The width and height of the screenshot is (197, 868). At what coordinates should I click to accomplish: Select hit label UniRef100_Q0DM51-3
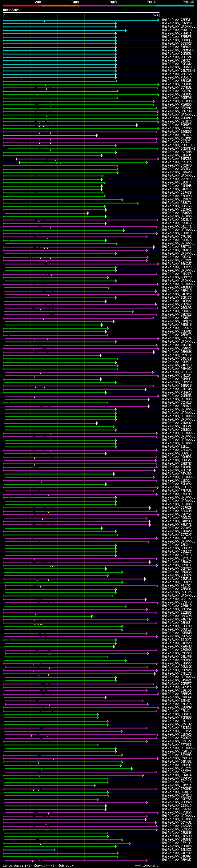click(x=179, y=50)
